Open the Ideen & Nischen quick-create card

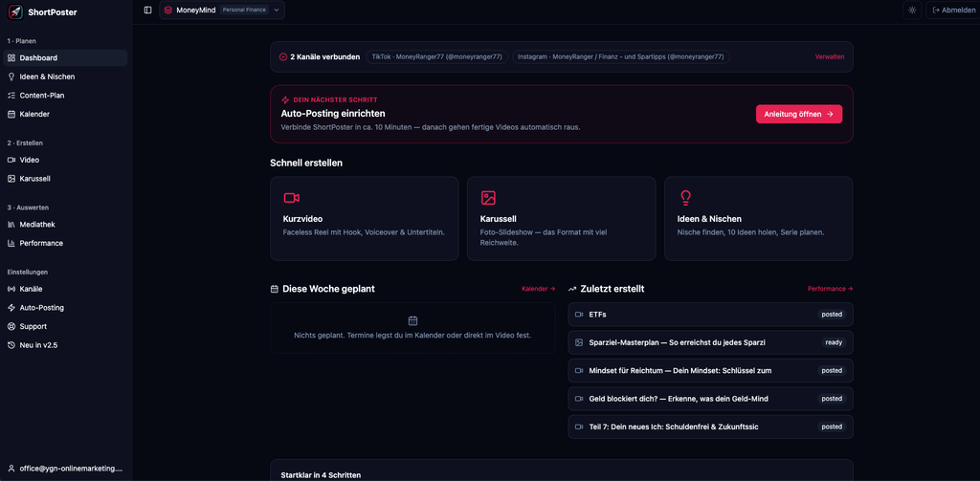click(759, 219)
